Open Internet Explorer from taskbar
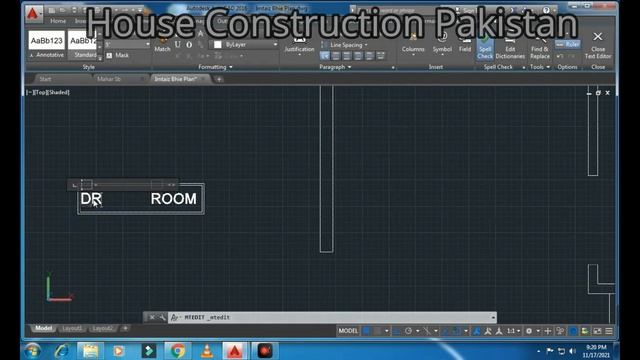The width and height of the screenshot is (640, 360). pyautogui.click(x=62, y=351)
